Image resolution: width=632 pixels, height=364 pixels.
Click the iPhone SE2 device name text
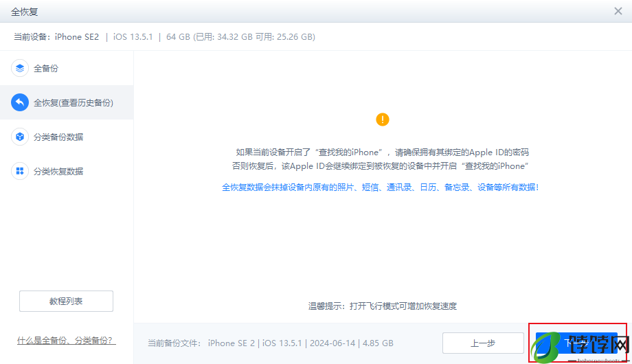(x=76, y=36)
